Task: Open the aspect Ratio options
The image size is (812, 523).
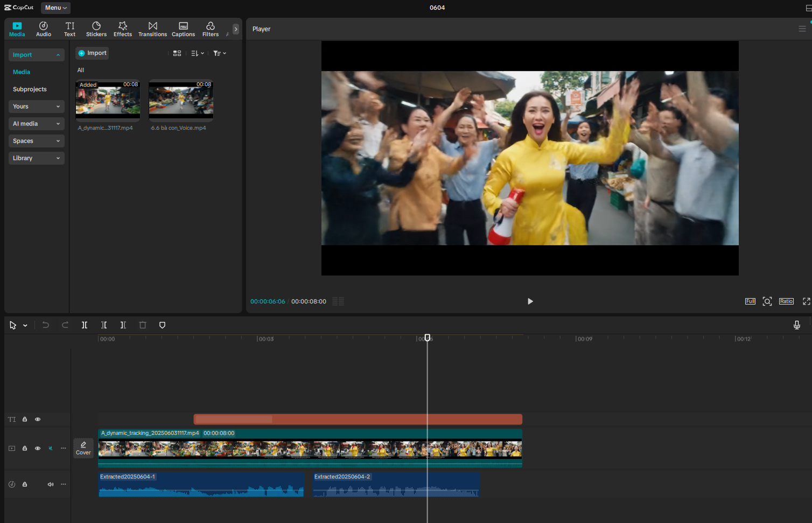Action: coord(786,301)
